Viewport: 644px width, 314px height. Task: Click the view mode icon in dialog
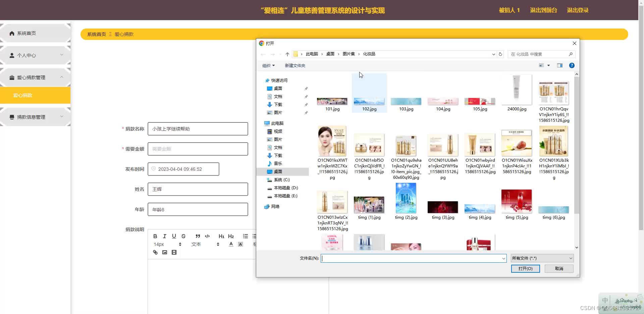tap(541, 65)
